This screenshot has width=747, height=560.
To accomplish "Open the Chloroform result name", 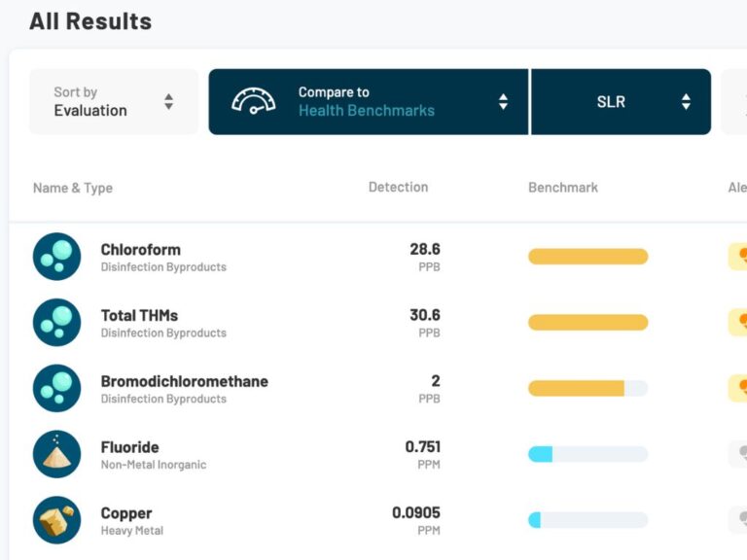I will pyautogui.click(x=141, y=249).
